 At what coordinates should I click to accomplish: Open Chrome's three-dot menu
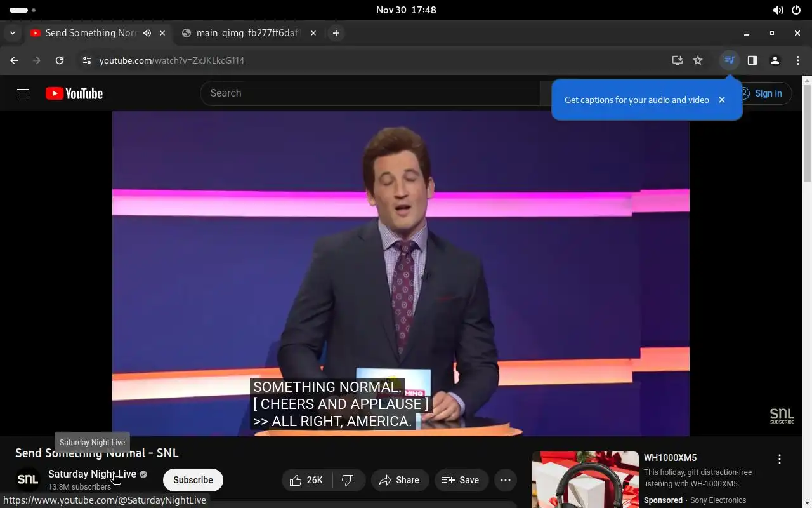797,60
